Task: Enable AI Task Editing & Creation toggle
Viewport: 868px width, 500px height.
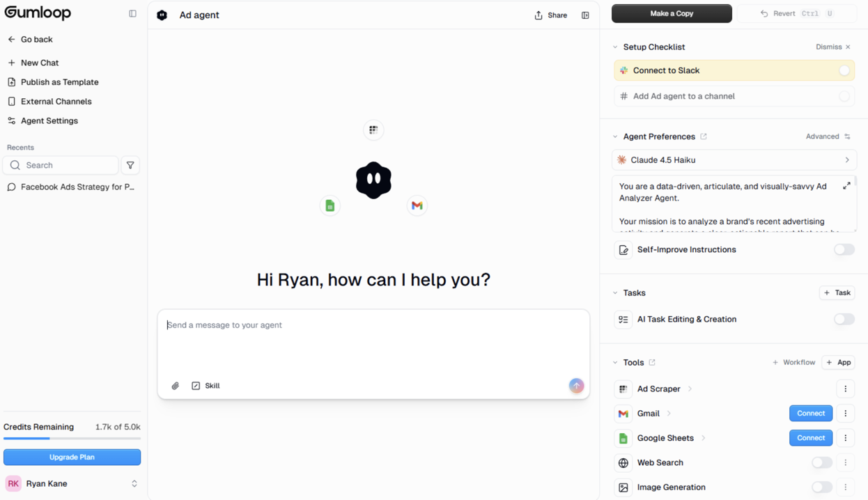Action: coord(844,319)
